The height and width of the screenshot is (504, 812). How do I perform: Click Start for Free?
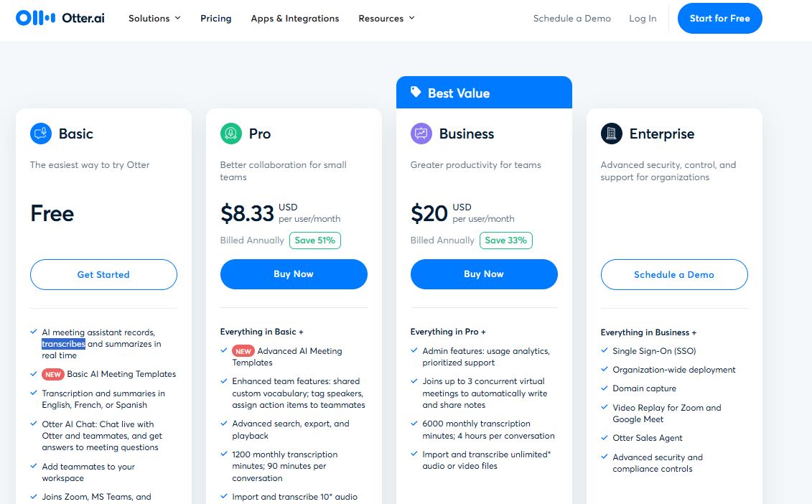tap(720, 18)
